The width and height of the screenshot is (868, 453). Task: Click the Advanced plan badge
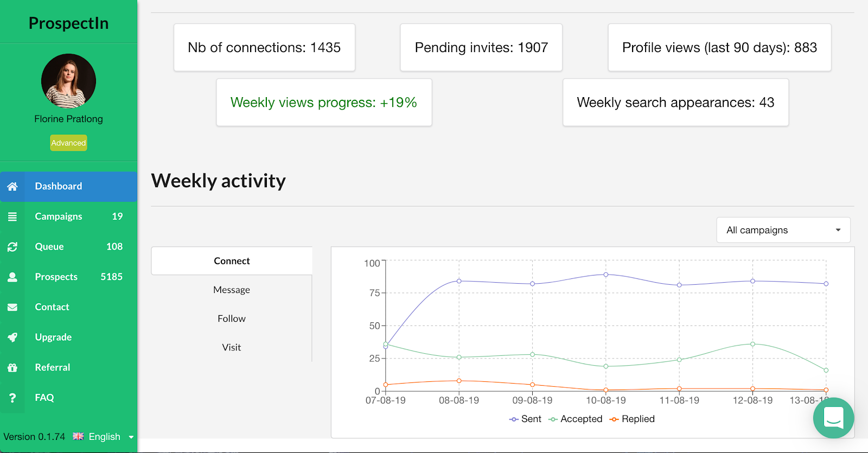(x=68, y=143)
